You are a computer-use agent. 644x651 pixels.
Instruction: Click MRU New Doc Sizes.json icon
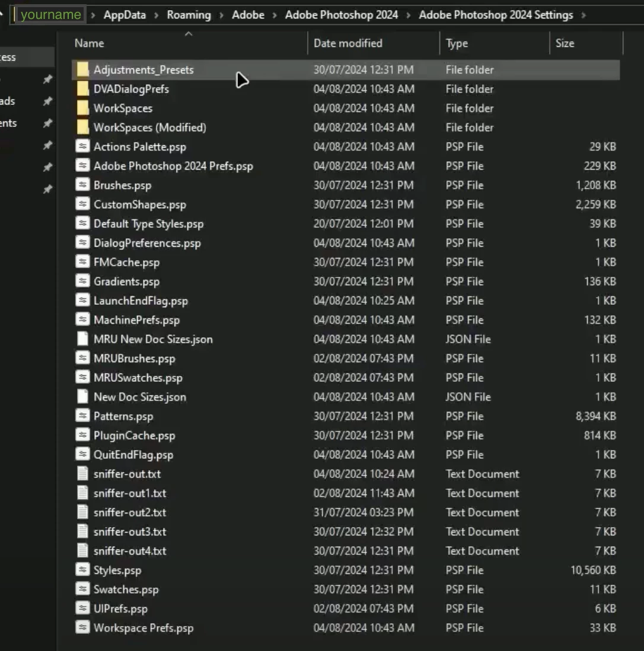(x=82, y=339)
